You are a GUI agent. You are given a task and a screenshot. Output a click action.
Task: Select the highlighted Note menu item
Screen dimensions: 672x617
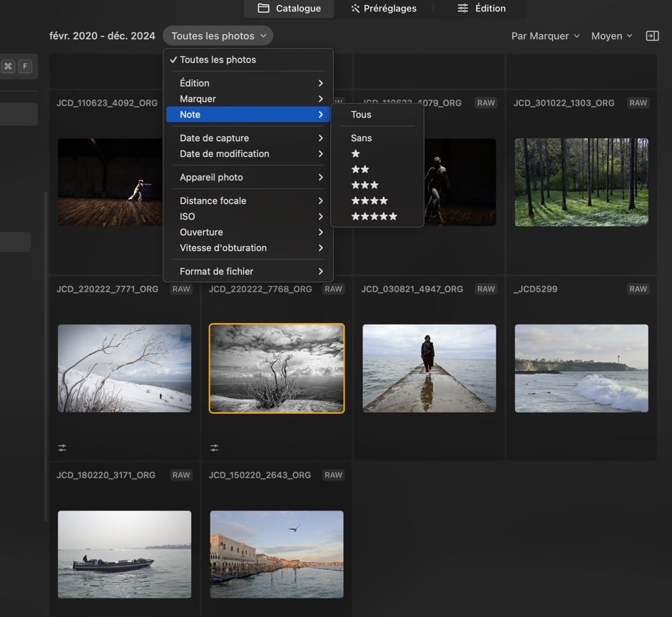248,114
